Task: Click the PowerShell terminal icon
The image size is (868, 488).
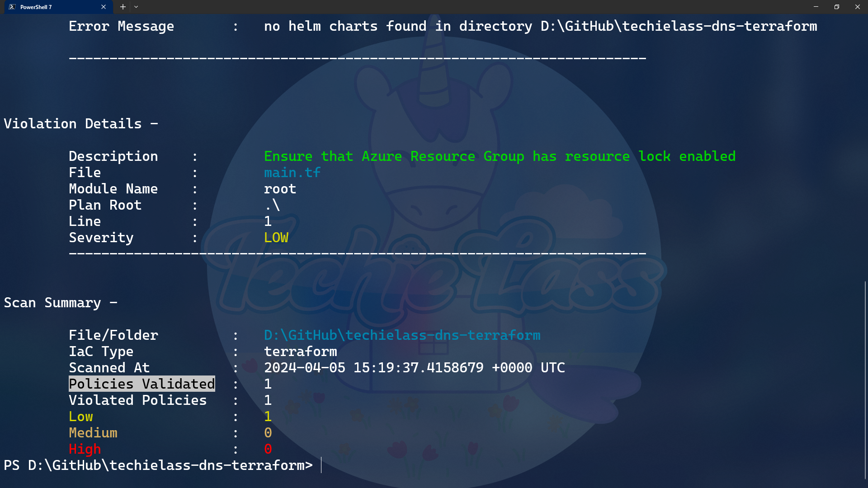Action: (x=11, y=7)
